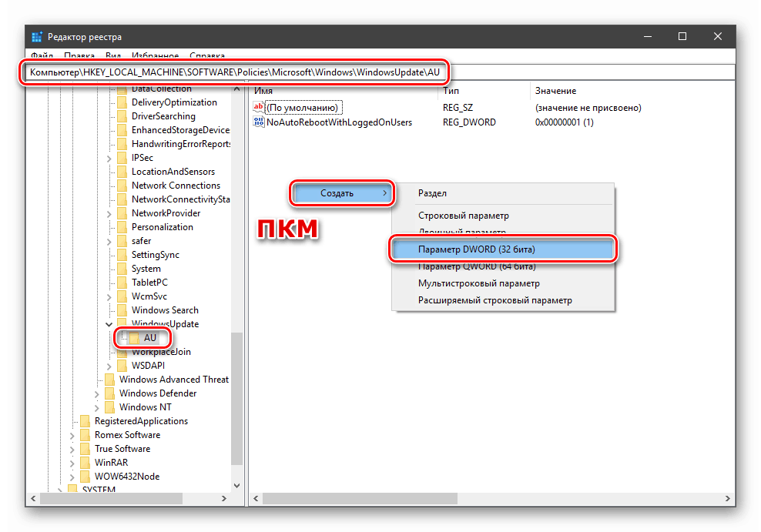Screen dimensions: 761x532
Task: Click values pane horizontal scrollbar left arrow
Action: pos(256,498)
